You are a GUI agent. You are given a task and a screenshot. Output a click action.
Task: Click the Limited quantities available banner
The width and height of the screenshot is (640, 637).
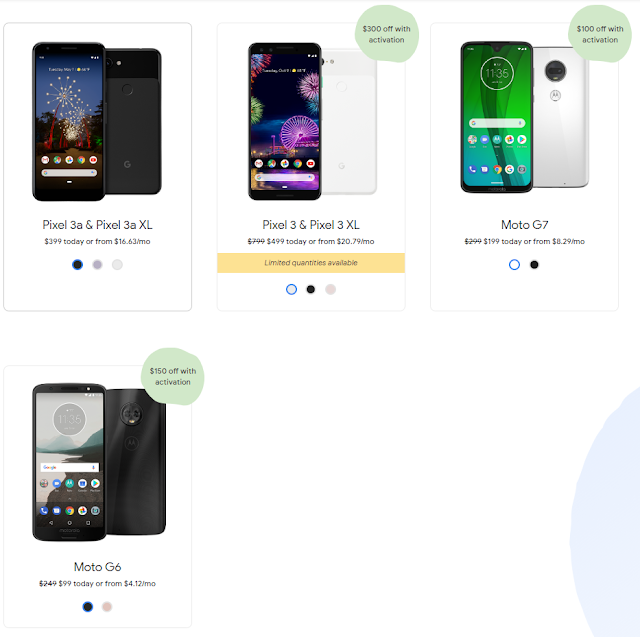311,263
